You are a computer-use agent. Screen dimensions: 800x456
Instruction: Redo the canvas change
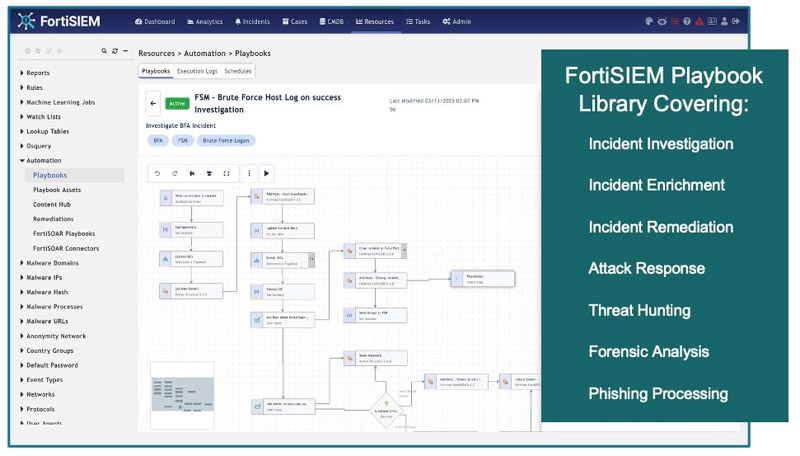point(174,173)
